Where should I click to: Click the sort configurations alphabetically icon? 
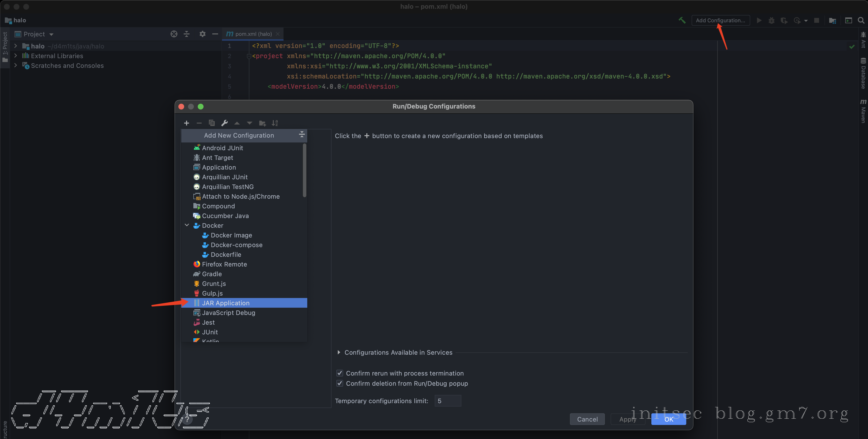coord(275,123)
